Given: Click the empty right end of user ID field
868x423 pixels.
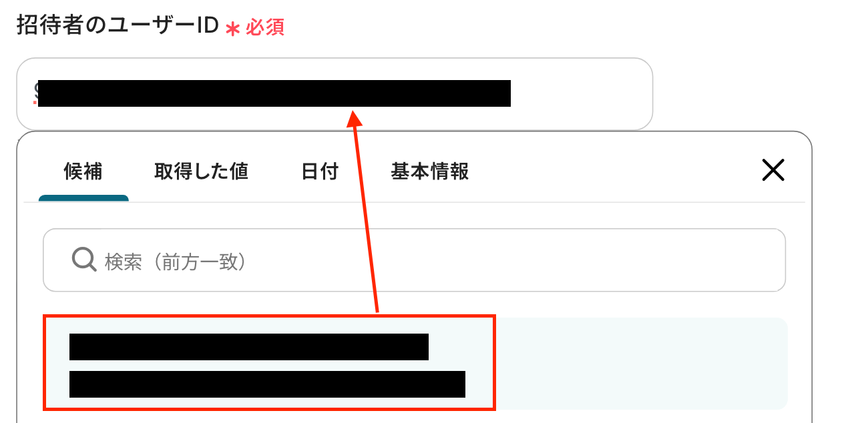Looking at the screenshot, I should pos(581,93).
